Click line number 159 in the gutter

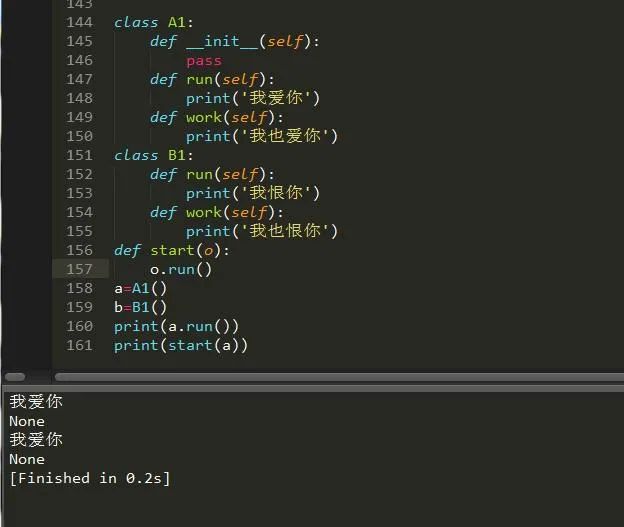(80, 307)
